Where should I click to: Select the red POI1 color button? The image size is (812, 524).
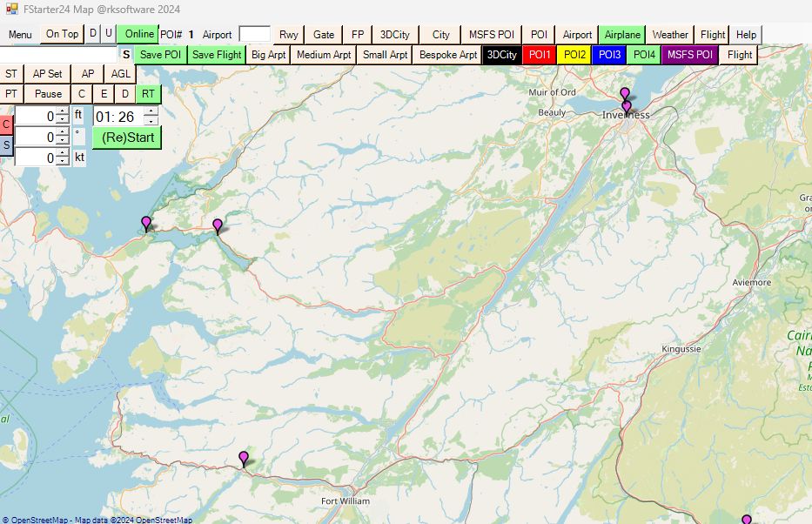click(540, 55)
